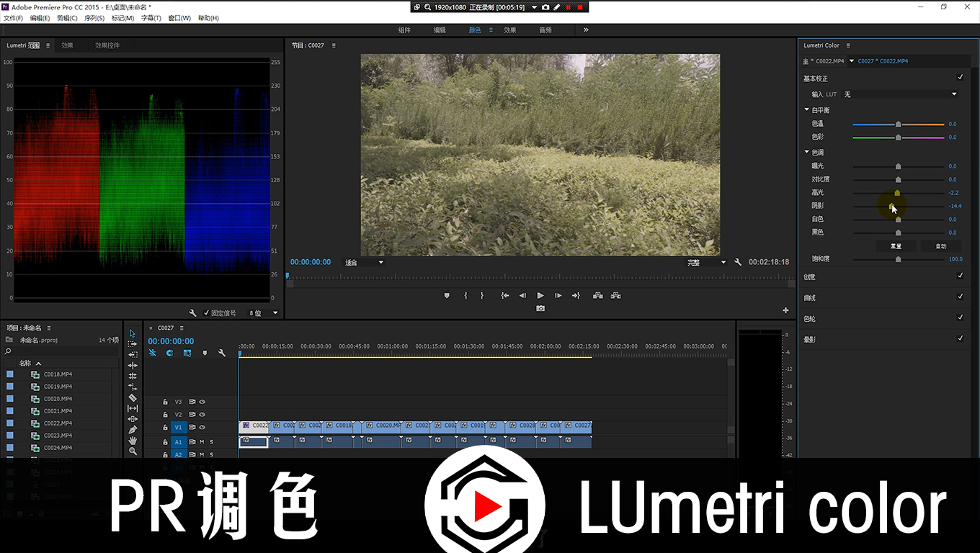Switch to the 音频 workspace tab
The width and height of the screenshot is (980, 553).
(545, 30)
